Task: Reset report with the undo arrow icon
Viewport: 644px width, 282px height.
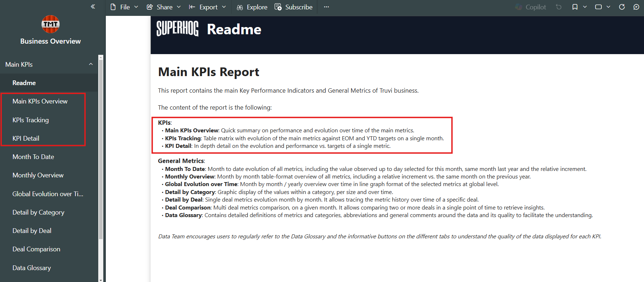Action: (x=559, y=7)
